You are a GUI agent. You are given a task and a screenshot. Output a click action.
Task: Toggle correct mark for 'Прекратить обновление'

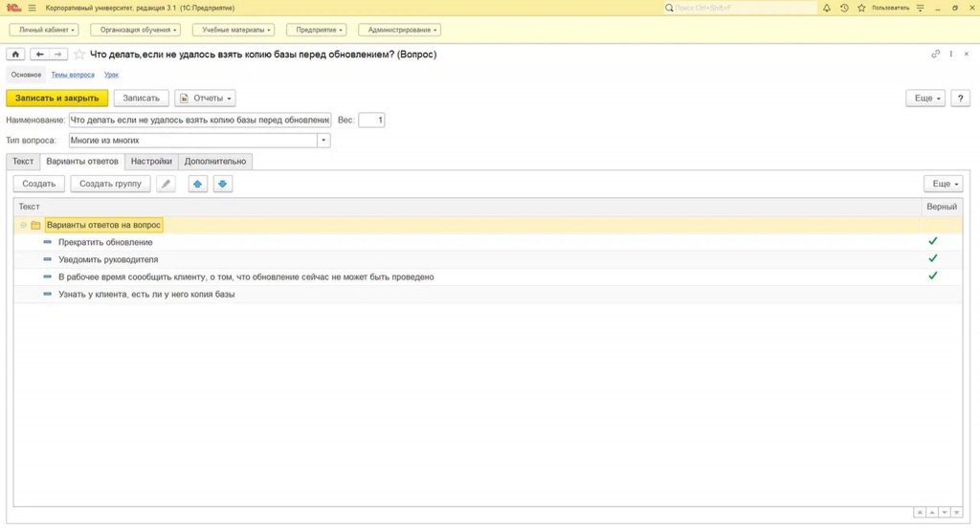click(932, 241)
